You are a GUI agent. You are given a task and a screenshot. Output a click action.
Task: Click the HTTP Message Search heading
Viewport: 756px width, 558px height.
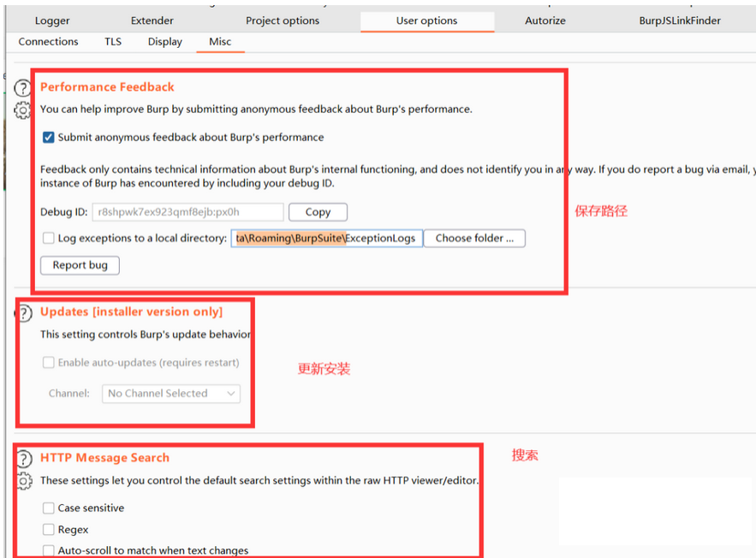[x=105, y=458]
